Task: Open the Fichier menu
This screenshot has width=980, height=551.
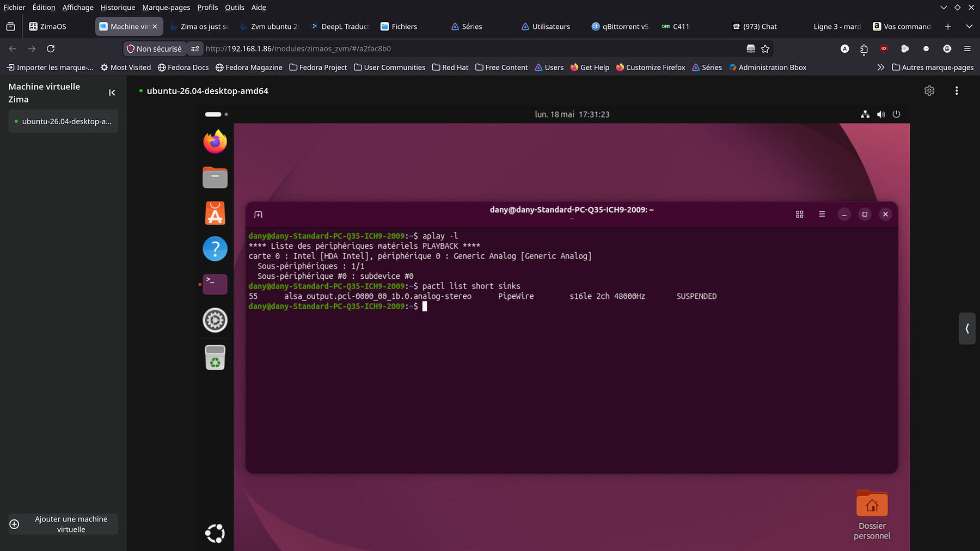Action: 14,8
